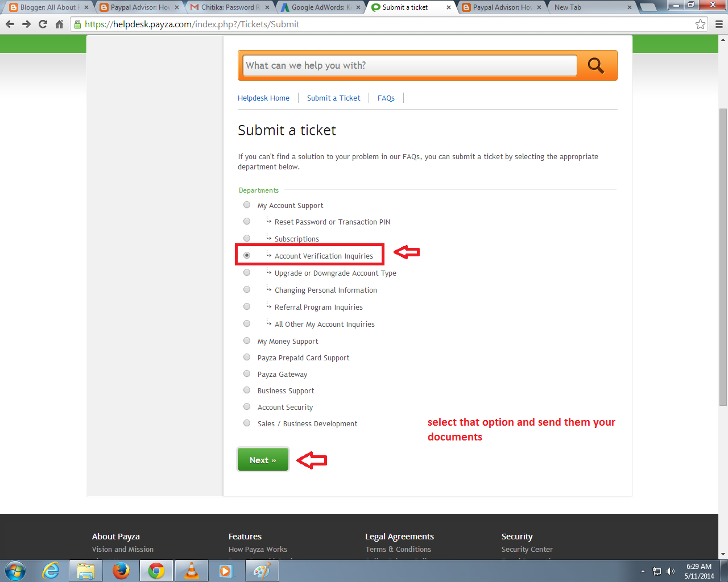Switch to Chitika Password tab
Viewport: 728px width, 582px height.
[x=229, y=7]
